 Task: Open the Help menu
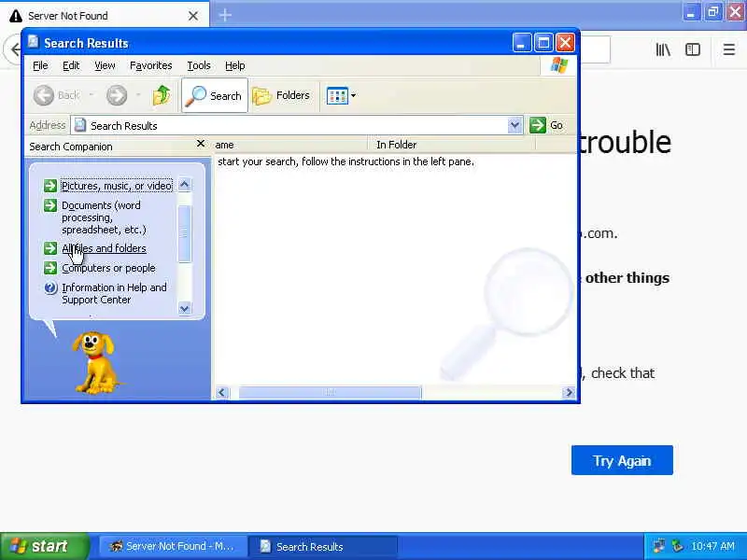[235, 65]
